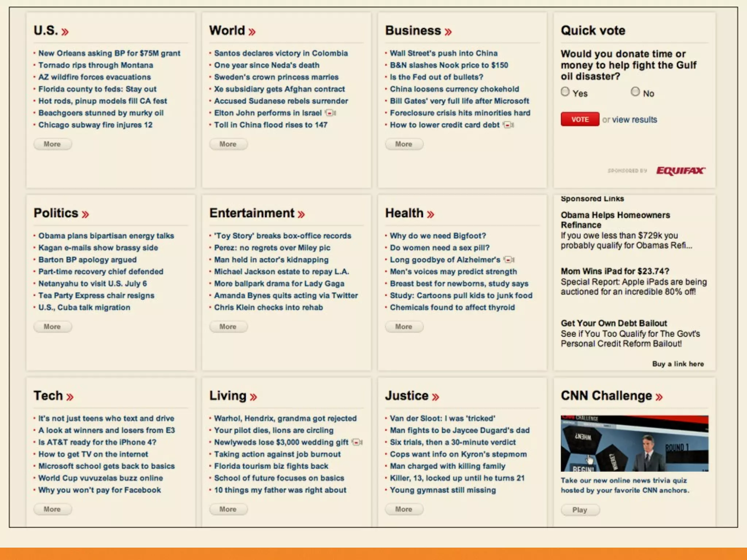Expand Health section with More button
This screenshot has width=747, height=560.
404,327
